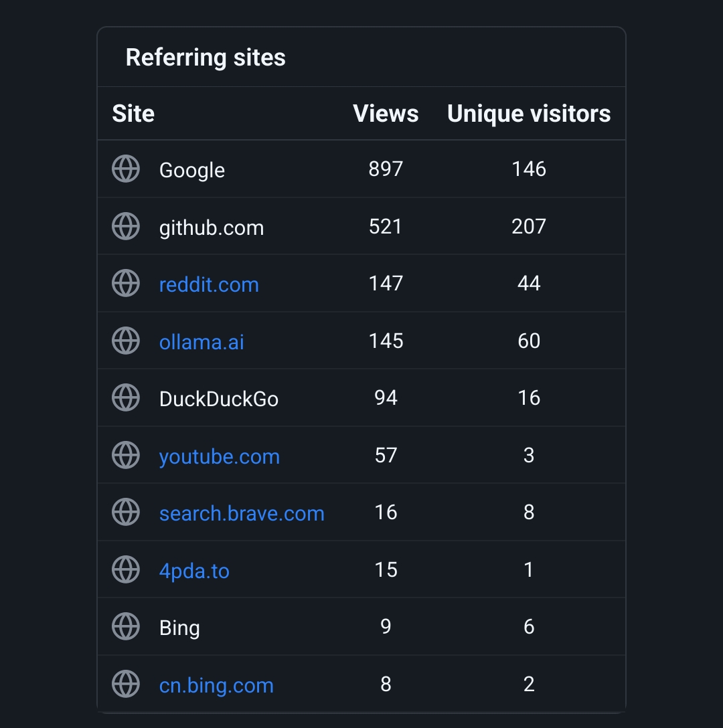The image size is (723, 728).
Task: Click the globe icon next to reddit.com
Action: click(126, 283)
